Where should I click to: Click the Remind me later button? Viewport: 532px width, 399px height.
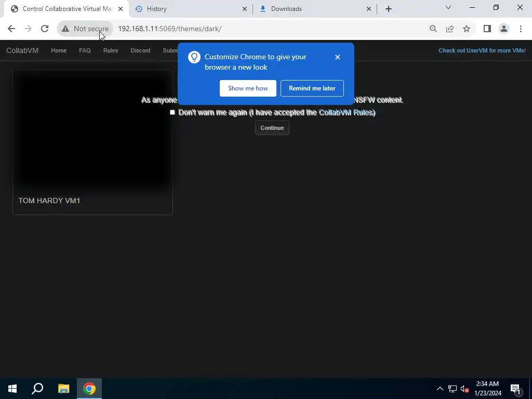tap(312, 88)
